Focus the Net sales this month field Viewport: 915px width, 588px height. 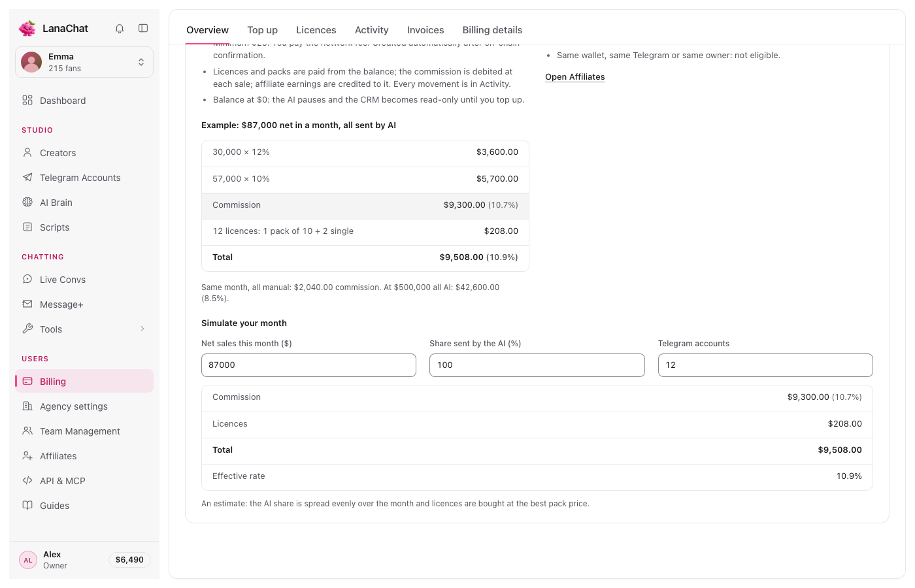(x=308, y=365)
